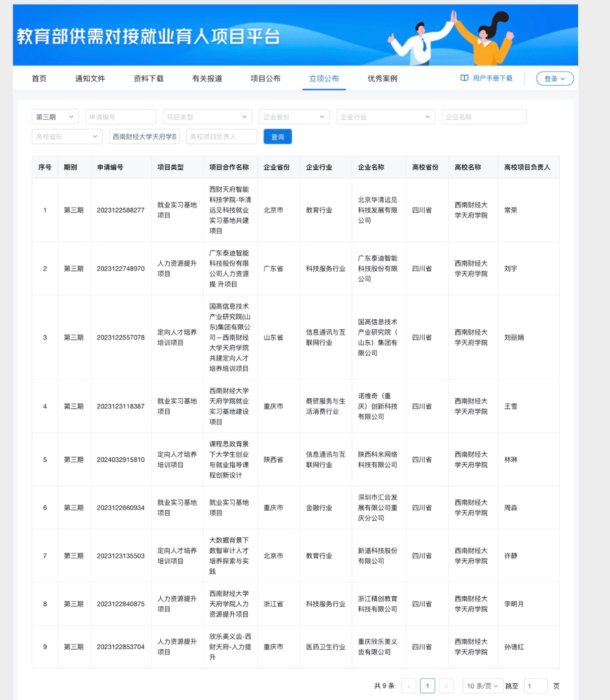Click the 跳至 page number box
This screenshot has width=610, height=700.
pos(535,686)
